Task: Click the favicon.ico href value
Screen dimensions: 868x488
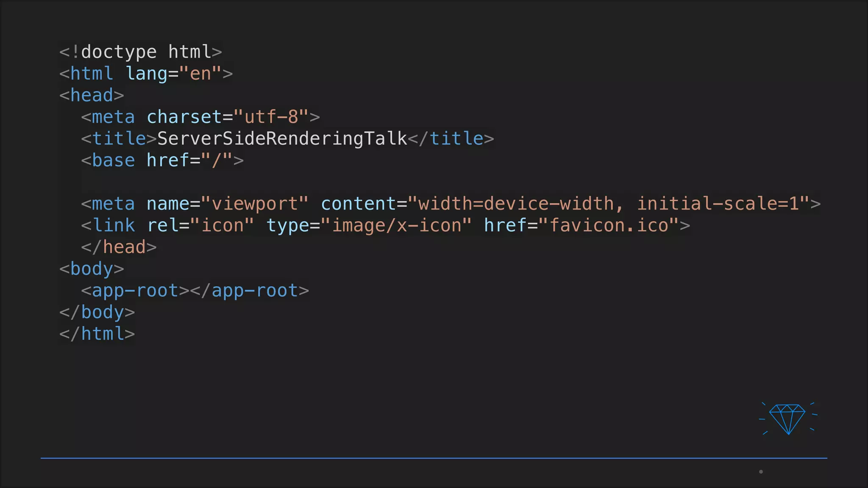Action: (x=609, y=225)
